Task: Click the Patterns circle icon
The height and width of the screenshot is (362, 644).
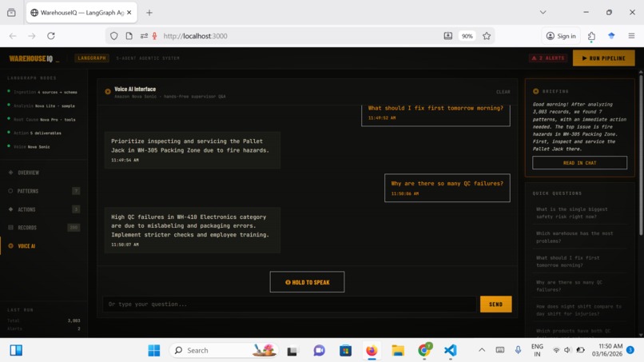Action: point(10,191)
